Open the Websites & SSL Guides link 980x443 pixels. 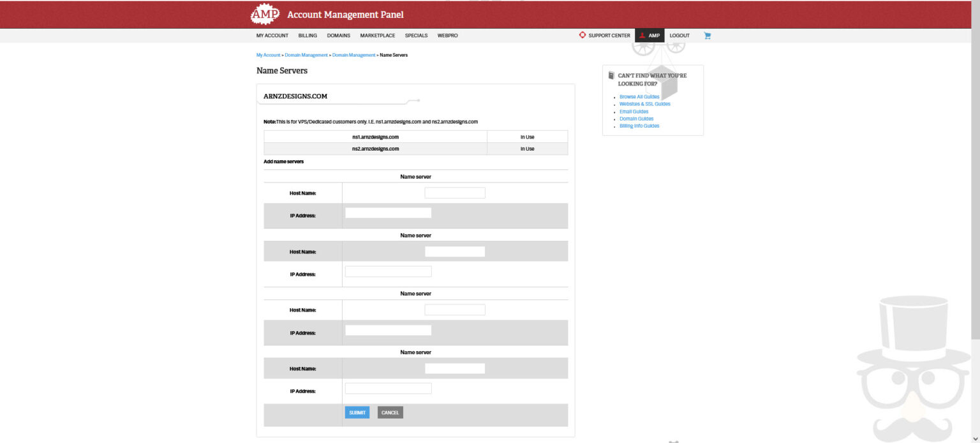tap(644, 103)
